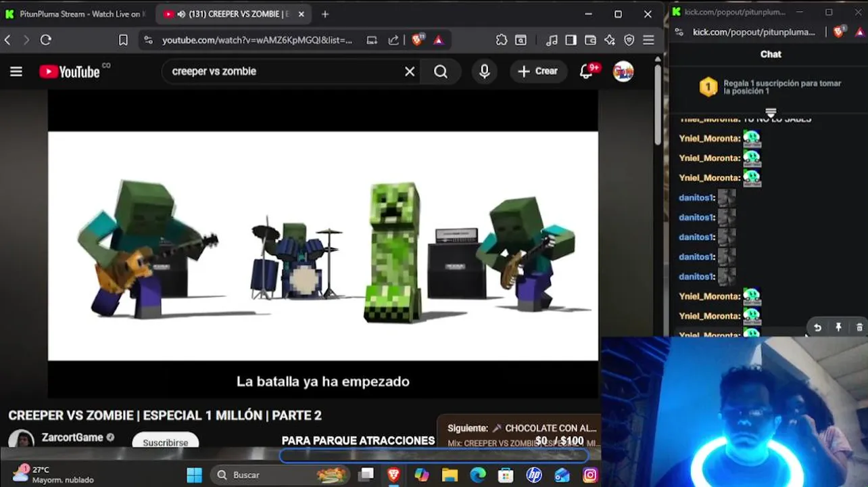868x487 pixels.
Task: Go forward in the Brave browser
Action: (26, 41)
